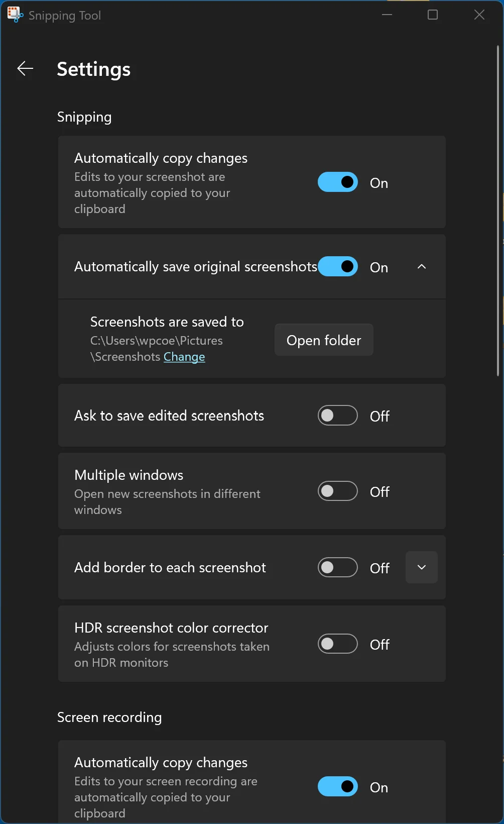Click the vertical scrollbar thumb
504x824 pixels.
[x=498, y=211]
